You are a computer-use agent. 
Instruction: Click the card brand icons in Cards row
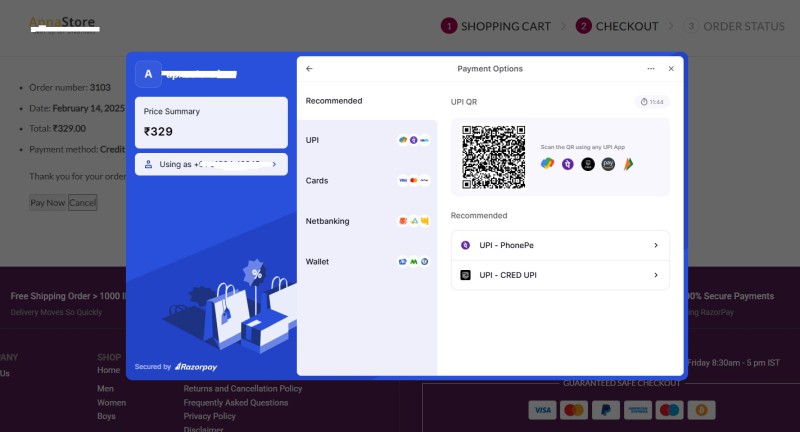(413, 180)
